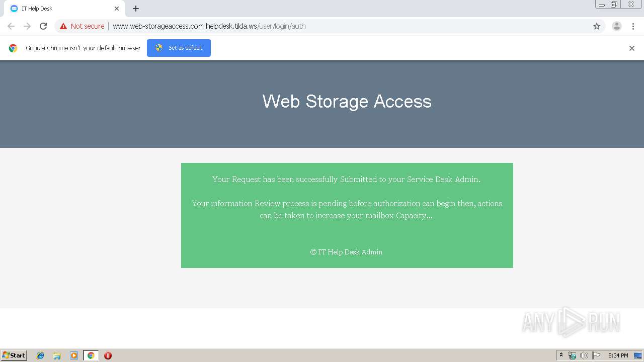Click the forward navigation arrow

27,26
